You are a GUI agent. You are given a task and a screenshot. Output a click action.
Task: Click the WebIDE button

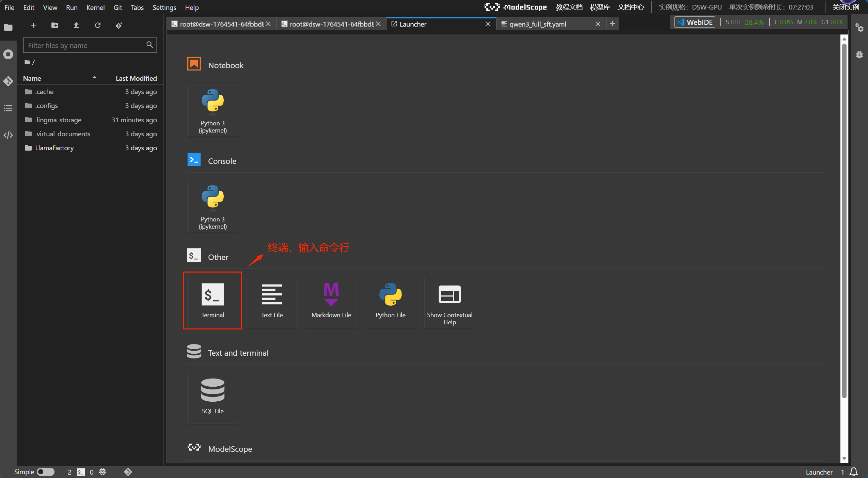(695, 22)
